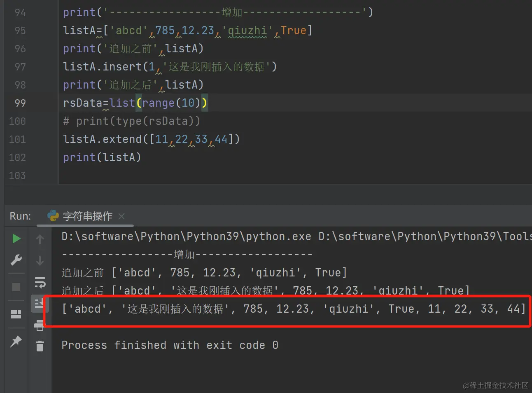Click the 追加之后 console output line
532x393 pixels.
[266, 291]
